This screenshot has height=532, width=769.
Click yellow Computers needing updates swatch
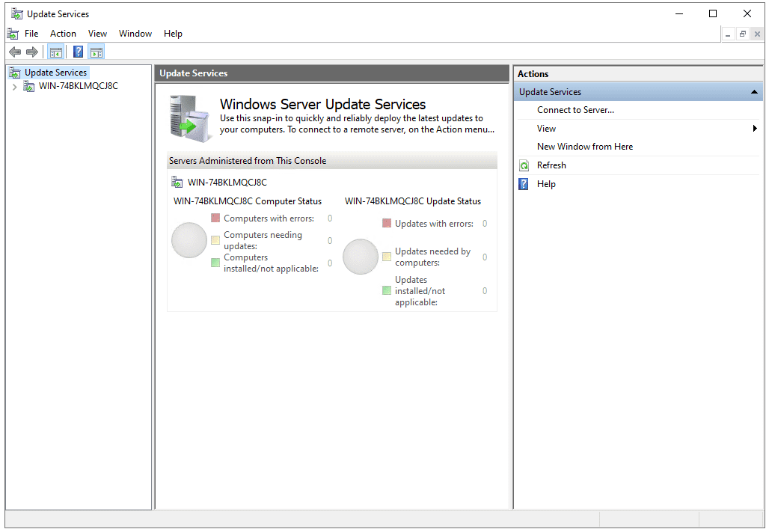click(x=215, y=240)
